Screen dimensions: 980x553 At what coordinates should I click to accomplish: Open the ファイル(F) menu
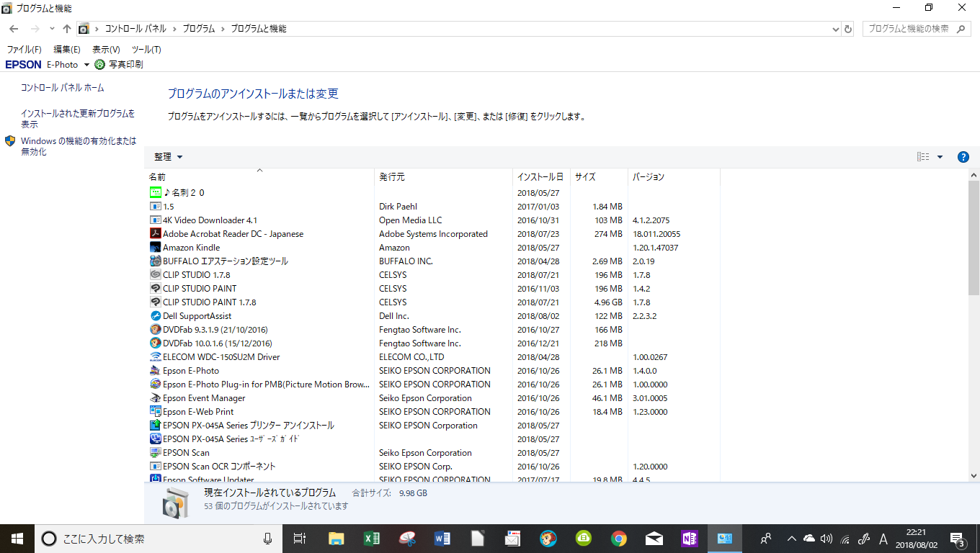24,50
